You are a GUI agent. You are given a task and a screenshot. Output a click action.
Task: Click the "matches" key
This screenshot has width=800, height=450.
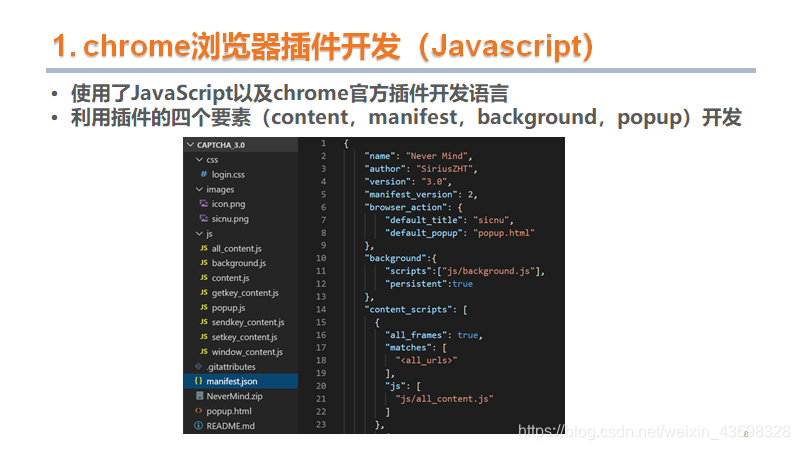pyautogui.click(x=408, y=347)
